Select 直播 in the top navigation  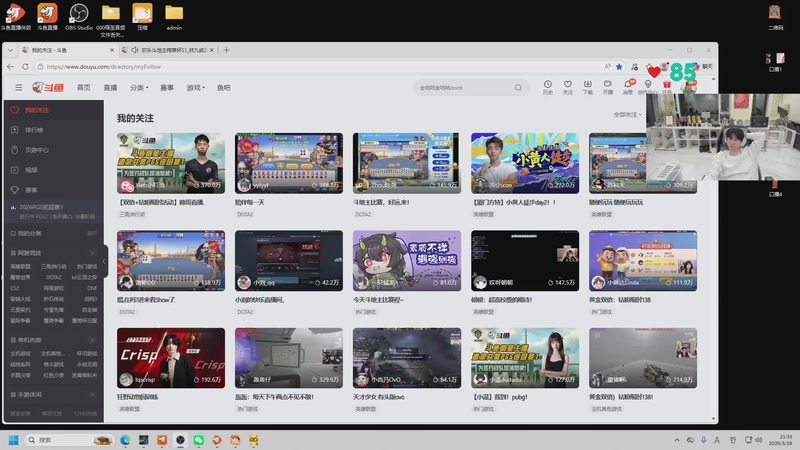tap(110, 88)
